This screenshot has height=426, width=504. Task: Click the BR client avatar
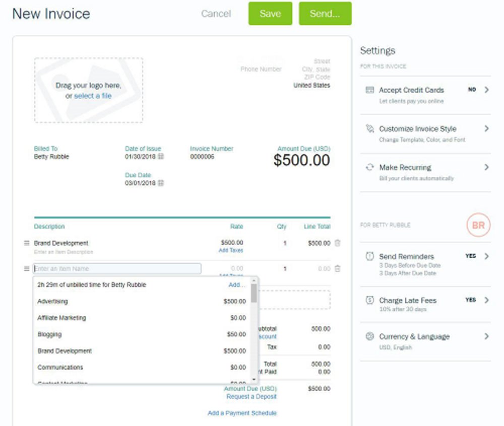[478, 225]
